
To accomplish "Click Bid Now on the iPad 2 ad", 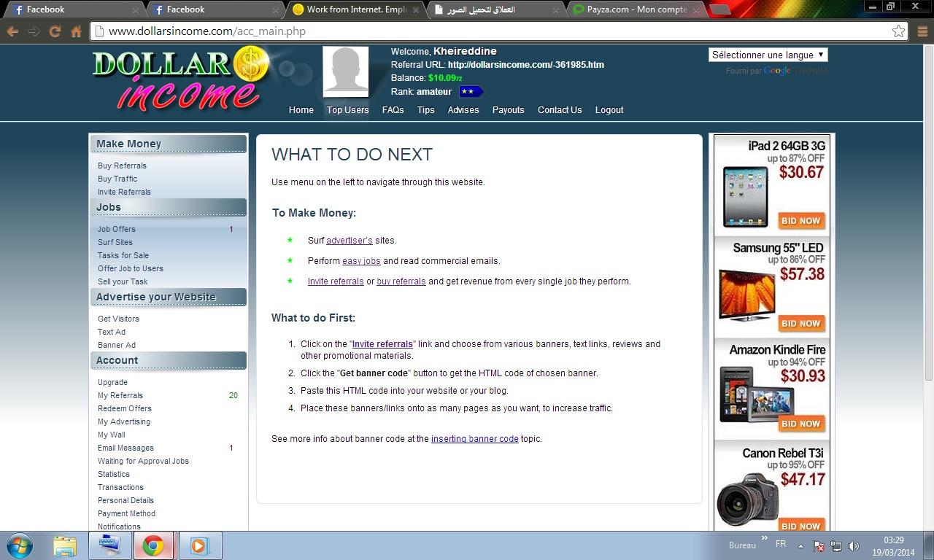I will click(800, 220).
